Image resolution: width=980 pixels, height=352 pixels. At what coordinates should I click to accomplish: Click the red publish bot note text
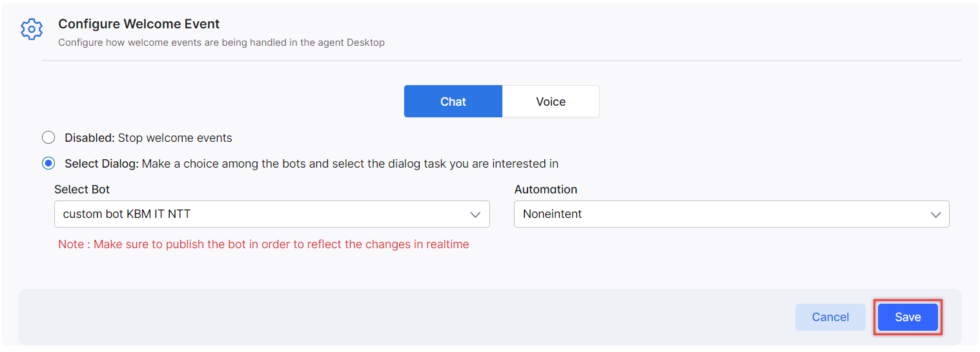[263, 244]
